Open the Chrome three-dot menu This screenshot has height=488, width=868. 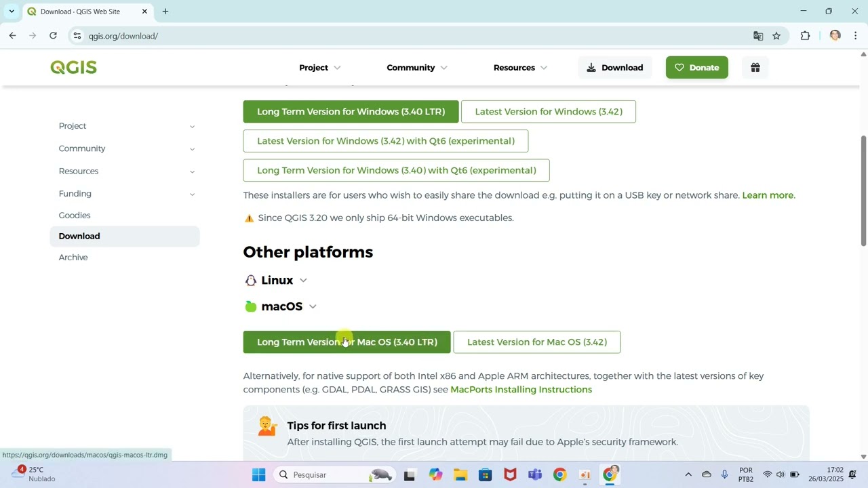click(855, 36)
